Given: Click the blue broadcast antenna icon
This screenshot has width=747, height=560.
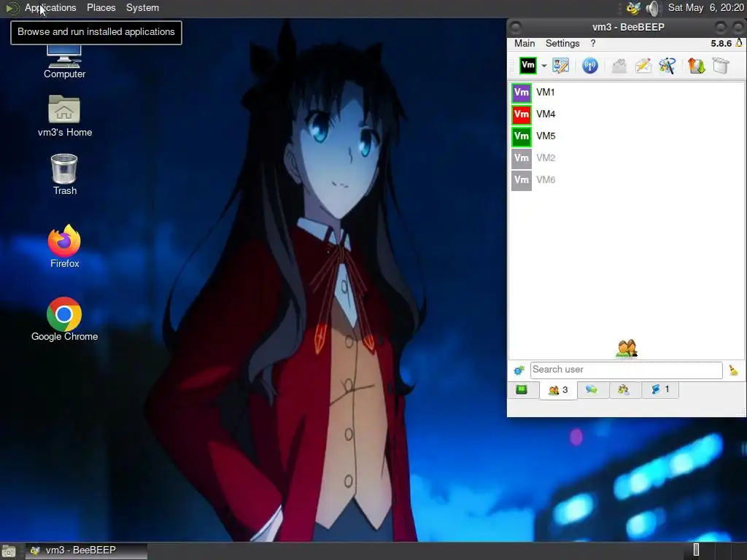Looking at the screenshot, I should (x=589, y=65).
